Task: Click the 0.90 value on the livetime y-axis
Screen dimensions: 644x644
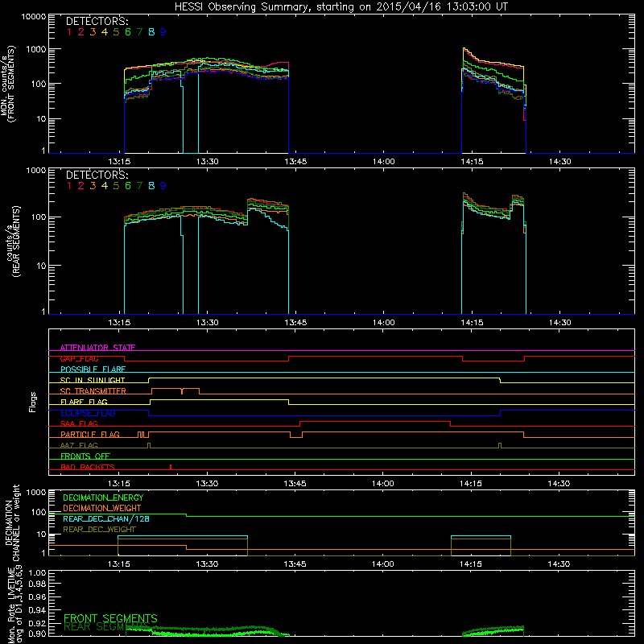Action: click(36, 634)
